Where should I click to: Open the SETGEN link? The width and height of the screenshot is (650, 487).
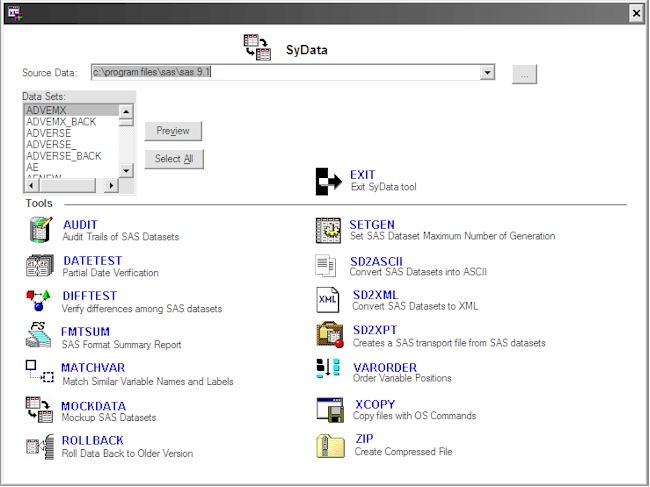coord(372,225)
